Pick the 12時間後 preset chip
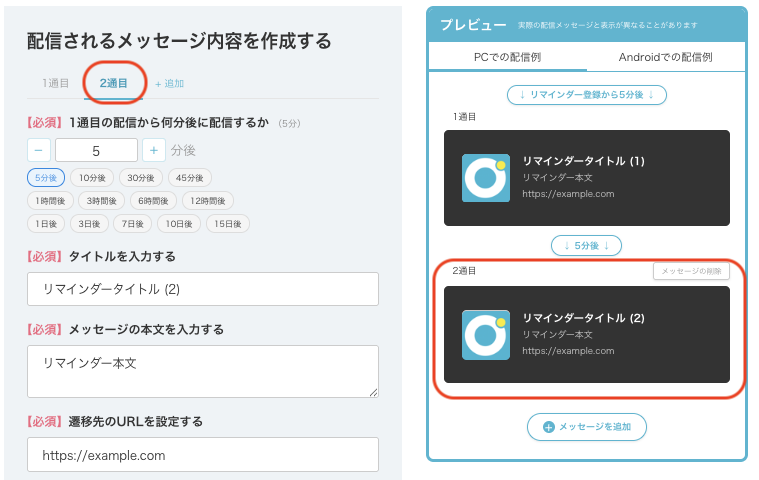The width and height of the screenshot is (759, 480). click(x=208, y=201)
